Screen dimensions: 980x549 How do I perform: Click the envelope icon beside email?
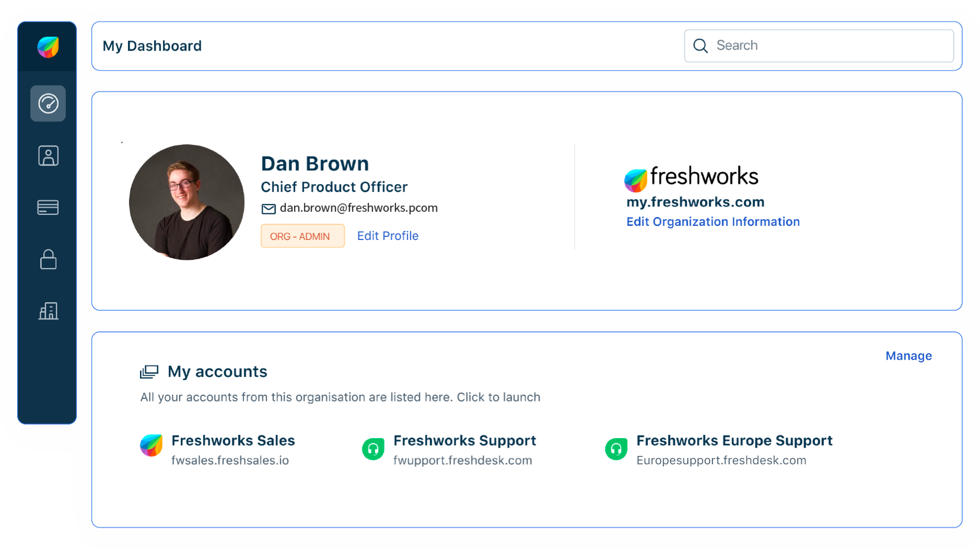pos(269,209)
